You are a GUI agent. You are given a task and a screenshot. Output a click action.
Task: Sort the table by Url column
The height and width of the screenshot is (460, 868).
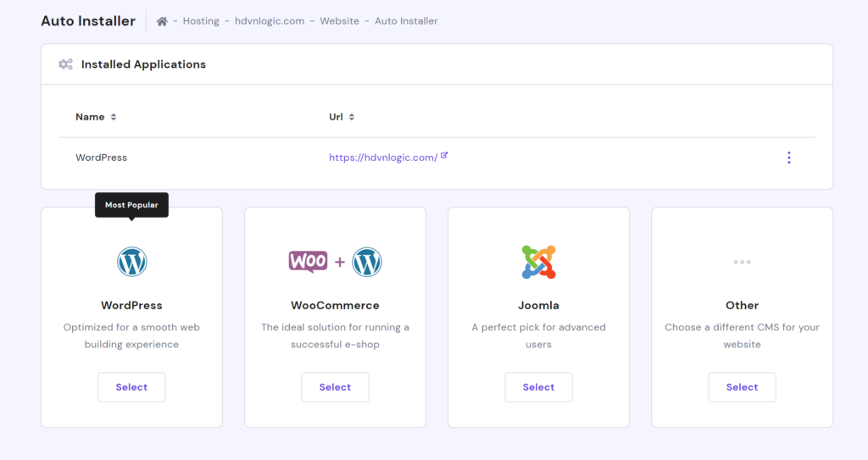pos(342,117)
